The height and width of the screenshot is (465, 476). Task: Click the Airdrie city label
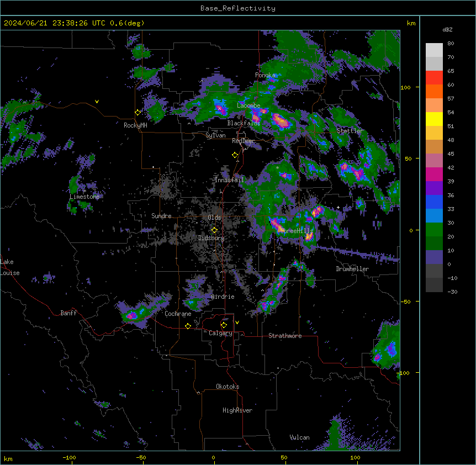click(223, 297)
